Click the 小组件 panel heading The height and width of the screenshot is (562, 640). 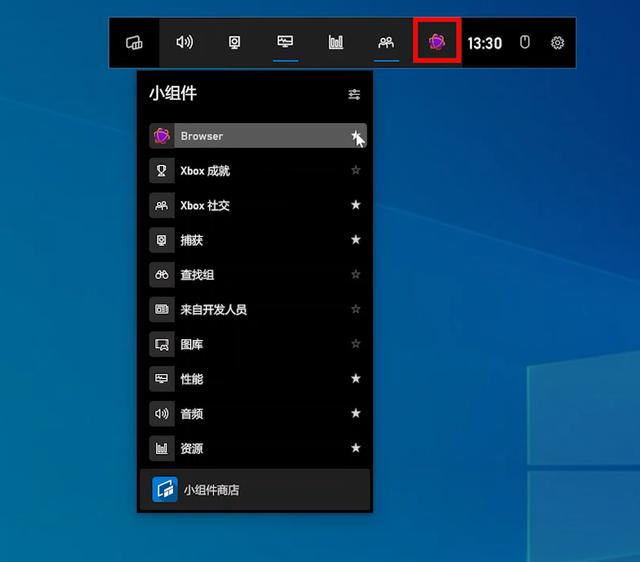[173, 93]
